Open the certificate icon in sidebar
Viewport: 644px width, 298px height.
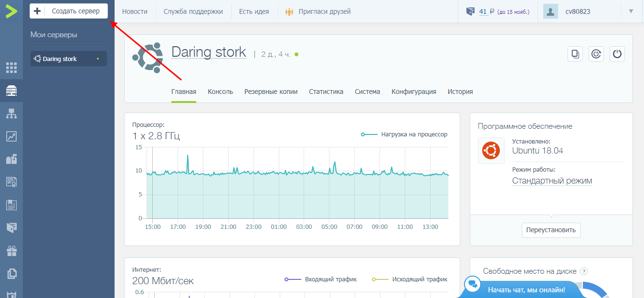11,182
